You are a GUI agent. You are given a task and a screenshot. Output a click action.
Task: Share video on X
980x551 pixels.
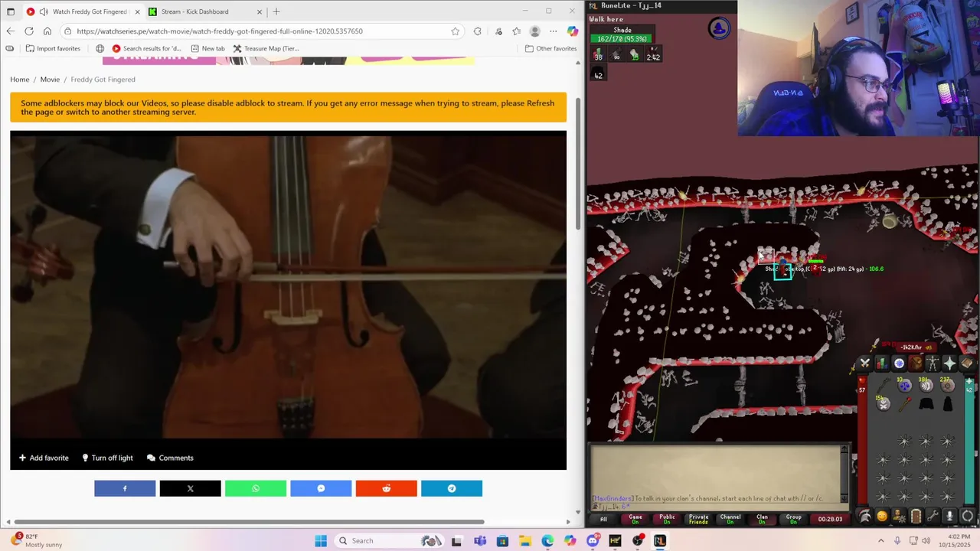coord(190,488)
